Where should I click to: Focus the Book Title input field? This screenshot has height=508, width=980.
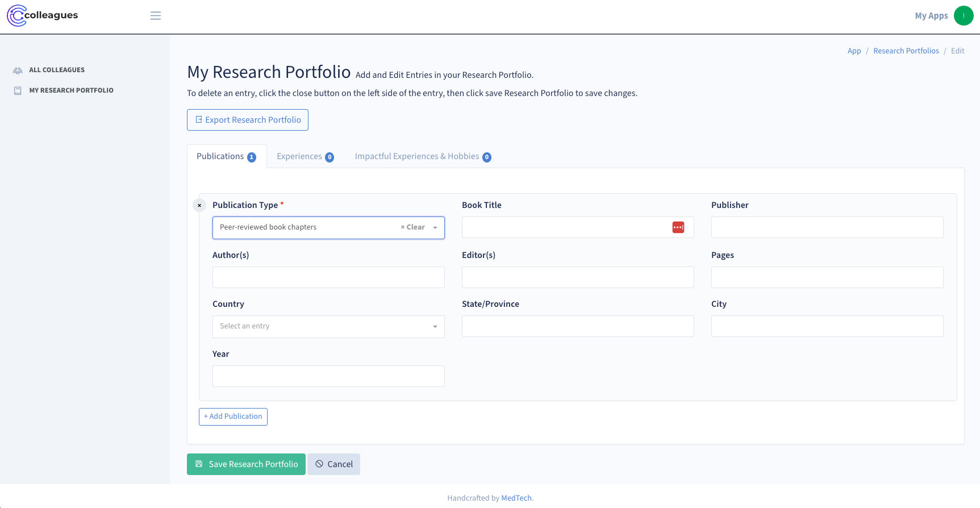[578, 227]
